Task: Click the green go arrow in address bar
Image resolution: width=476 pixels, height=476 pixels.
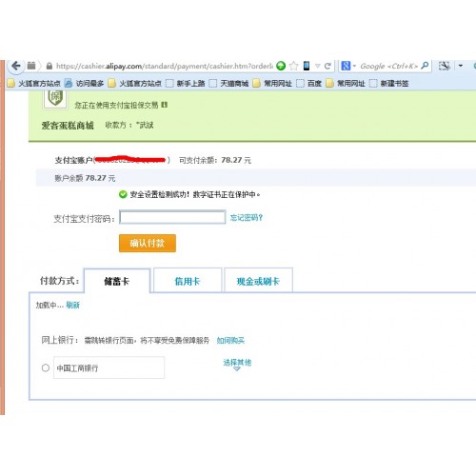Action: 281,66
